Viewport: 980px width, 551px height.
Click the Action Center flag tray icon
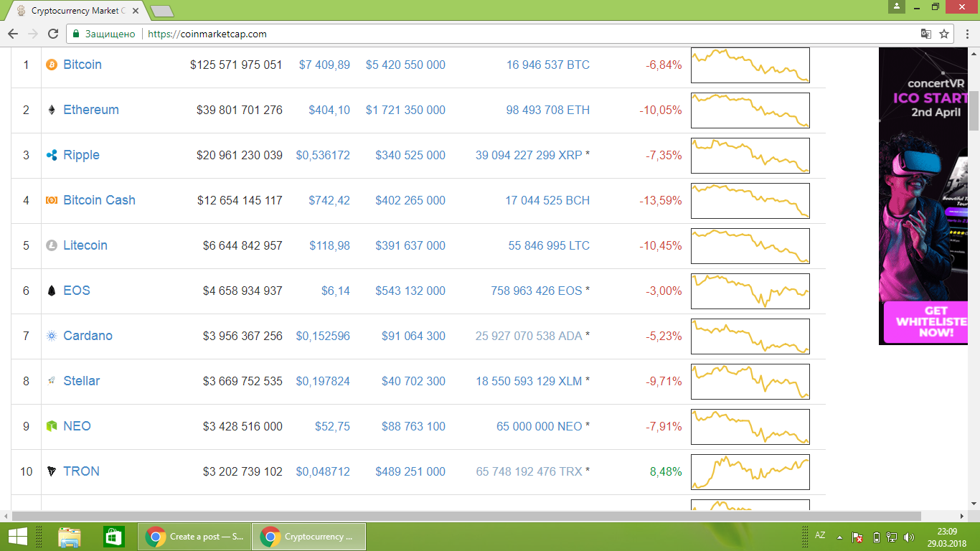[857, 537]
